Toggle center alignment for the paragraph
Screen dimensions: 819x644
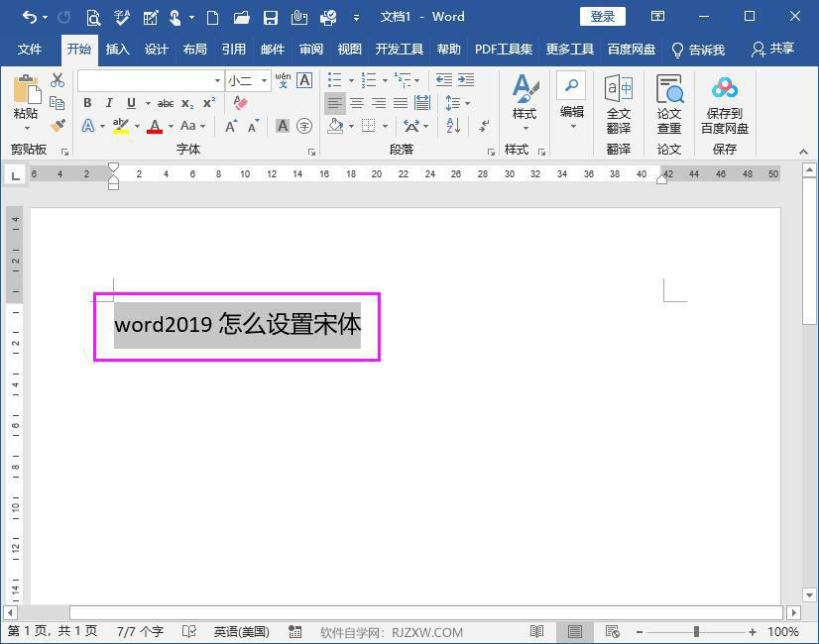coord(355,102)
